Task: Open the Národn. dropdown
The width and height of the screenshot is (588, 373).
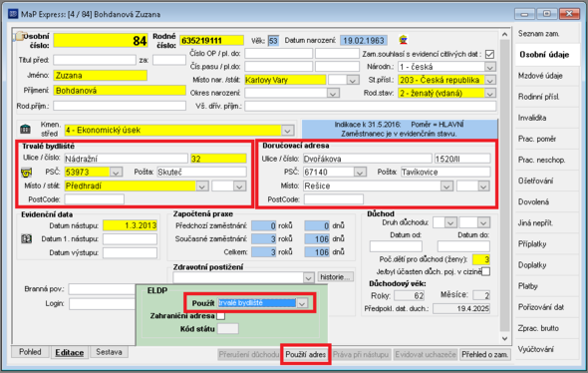Action: (x=489, y=67)
